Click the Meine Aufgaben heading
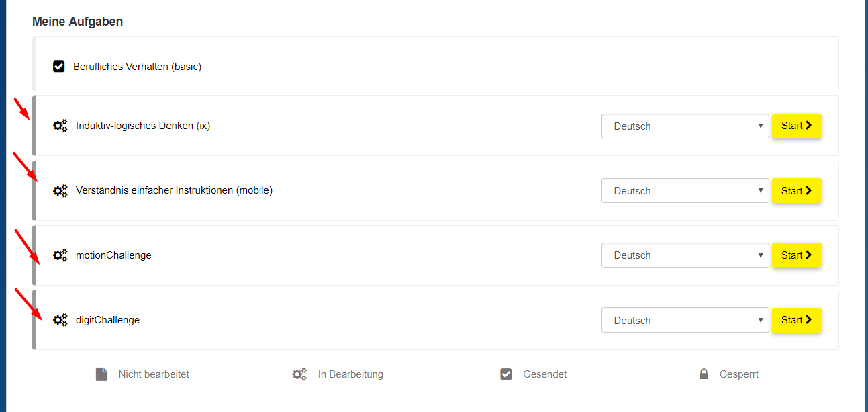The image size is (868, 412). [x=77, y=22]
